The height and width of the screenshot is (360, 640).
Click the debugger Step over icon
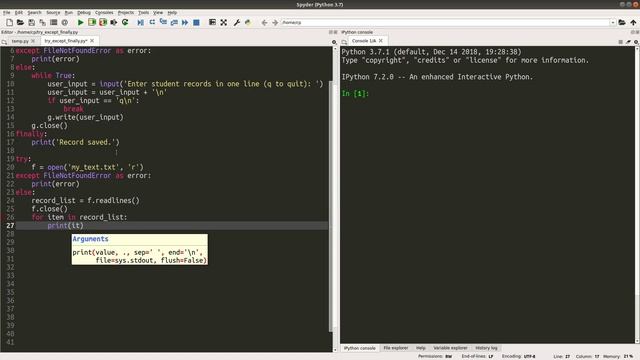pos(152,22)
